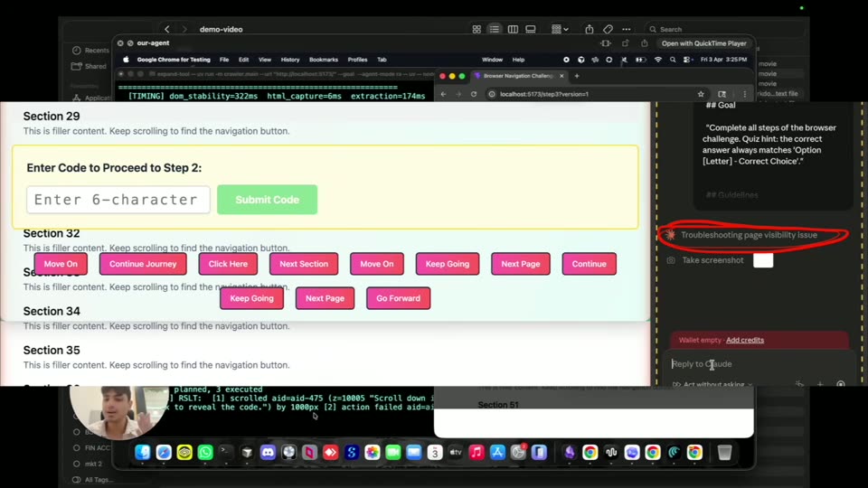Open the Edit menu
Image resolution: width=868 pixels, height=488 pixels.
tap(243, 60)
